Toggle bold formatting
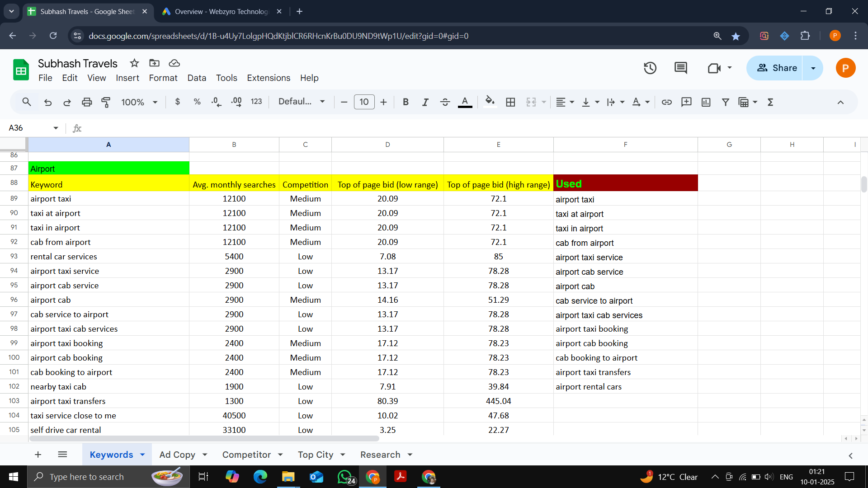 pos(406,102)
